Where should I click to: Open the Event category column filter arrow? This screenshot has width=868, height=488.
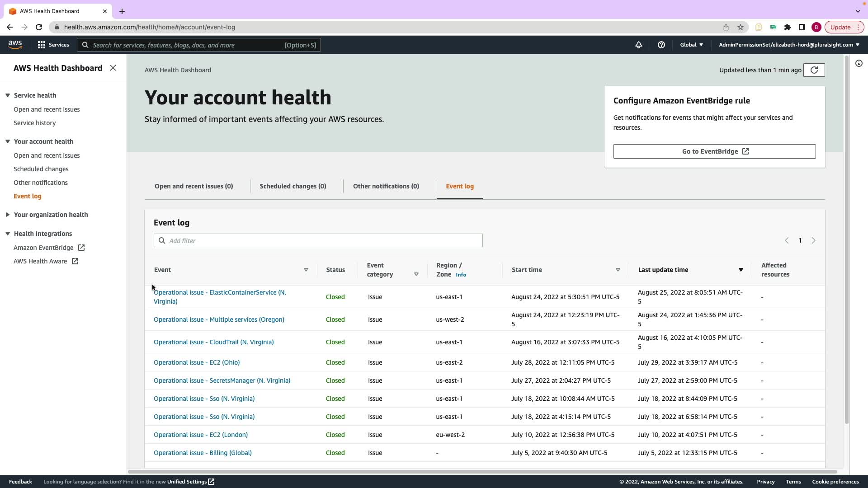416,274
